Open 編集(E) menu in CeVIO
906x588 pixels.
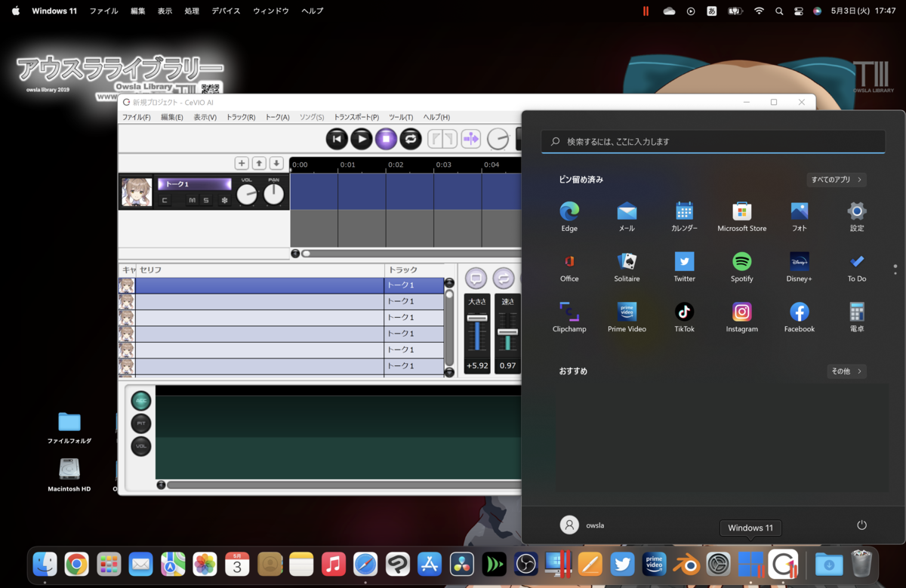[x=171, y=117]
